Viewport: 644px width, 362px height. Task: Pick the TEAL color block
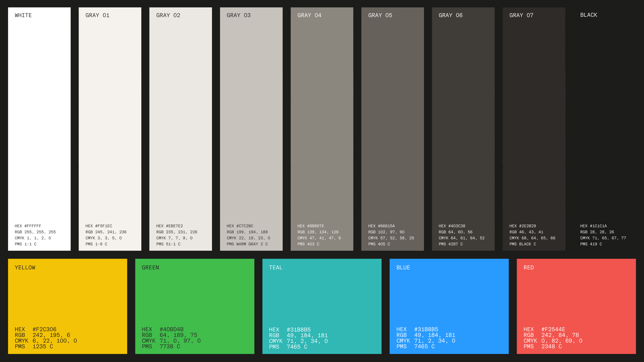click(322, 297)
